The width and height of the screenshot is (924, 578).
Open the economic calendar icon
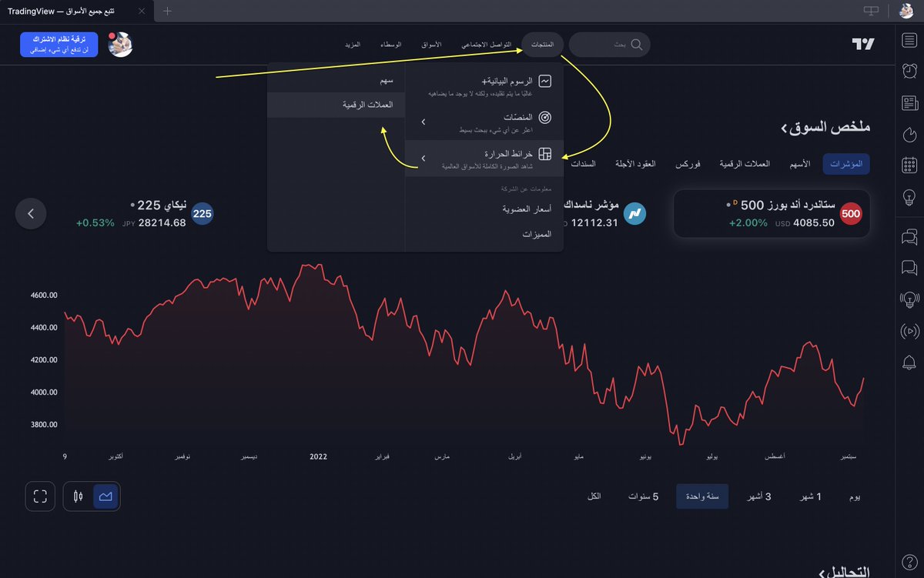(909, 165)
